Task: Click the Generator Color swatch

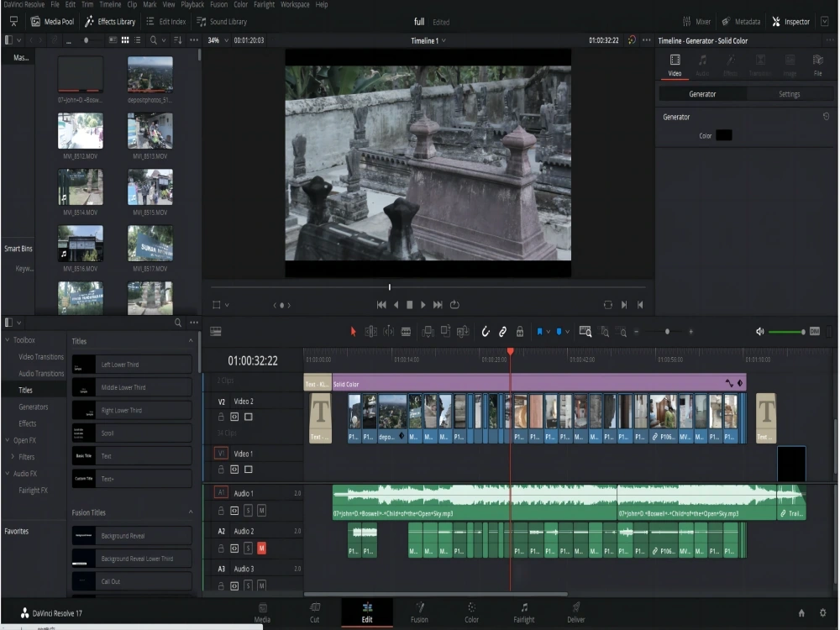Action: (x=724, y=135)
